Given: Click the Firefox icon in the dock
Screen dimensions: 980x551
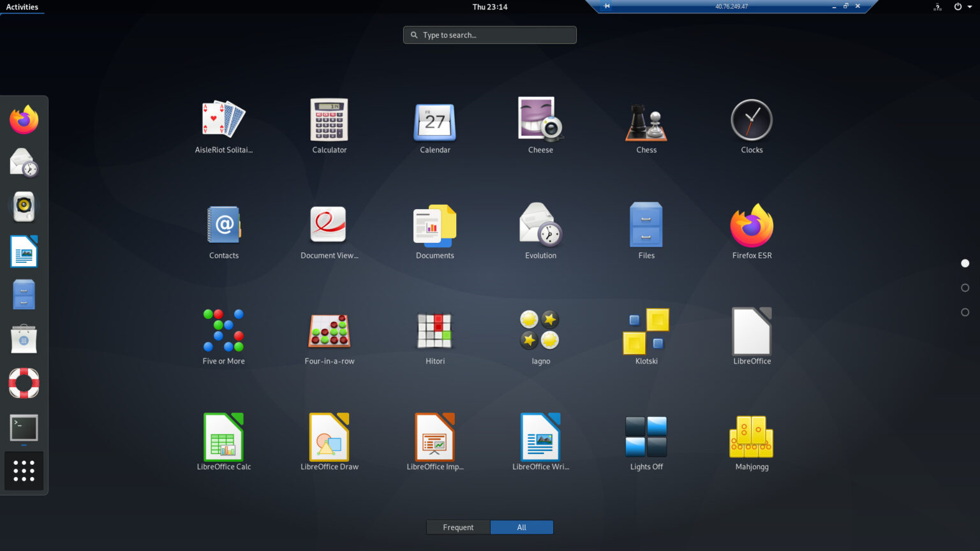Looking at the screenshot, I should pos(24,120).
